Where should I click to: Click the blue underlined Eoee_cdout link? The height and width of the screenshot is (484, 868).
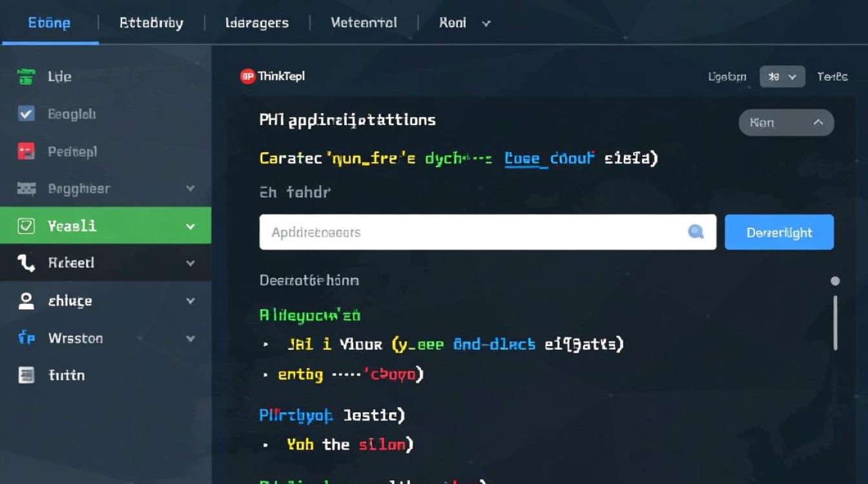pyautogui.click(x=549, y=158)
